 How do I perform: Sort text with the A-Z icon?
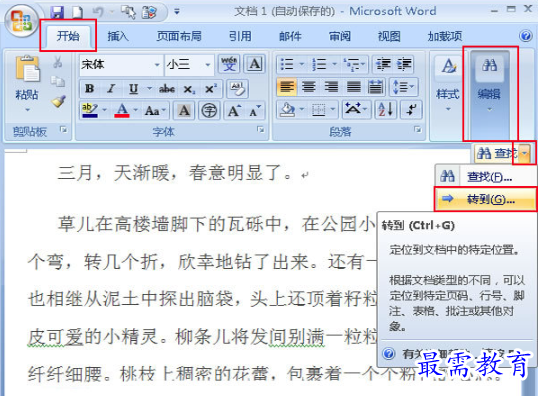[x=386, y=110]
